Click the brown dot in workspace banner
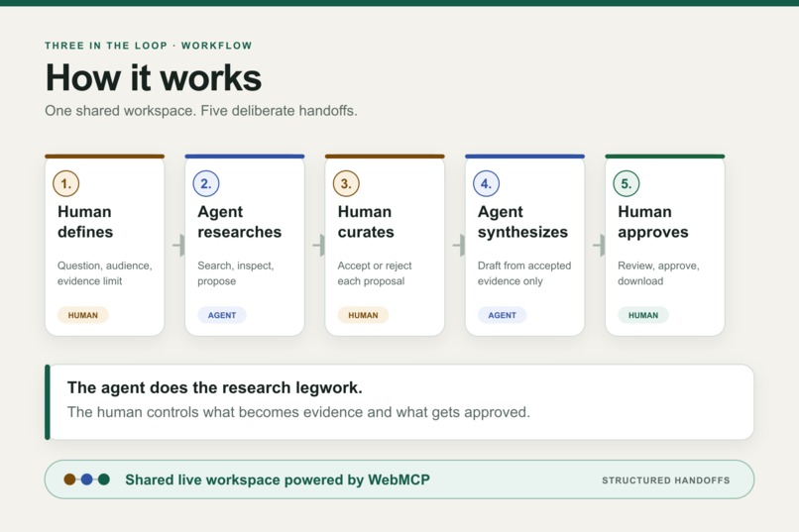The width and height of the screenshot is (799, 532). point(69,479)
